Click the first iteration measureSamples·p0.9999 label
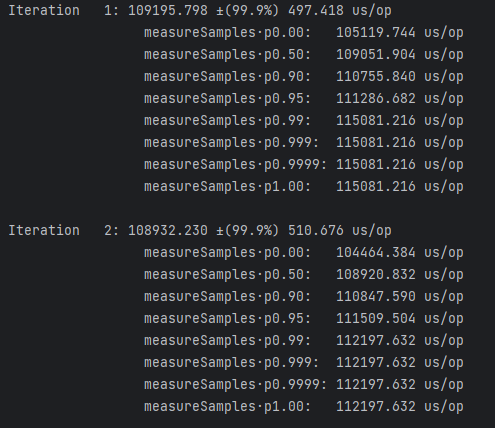 click(x=235, y=165)
